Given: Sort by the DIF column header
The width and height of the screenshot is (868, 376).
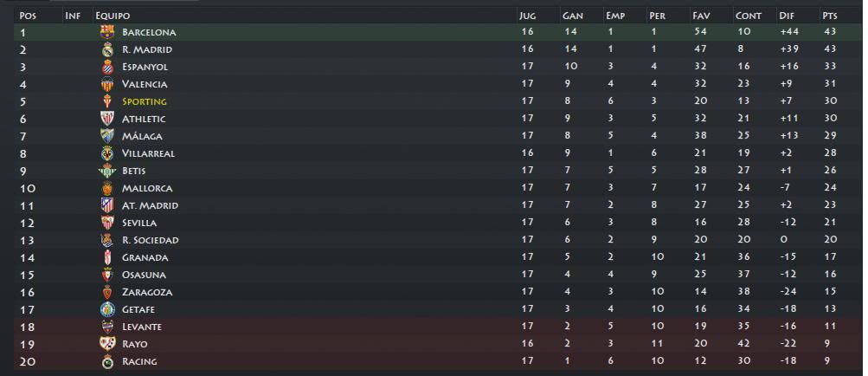Looking at the screenshot, I should point(787,16).
